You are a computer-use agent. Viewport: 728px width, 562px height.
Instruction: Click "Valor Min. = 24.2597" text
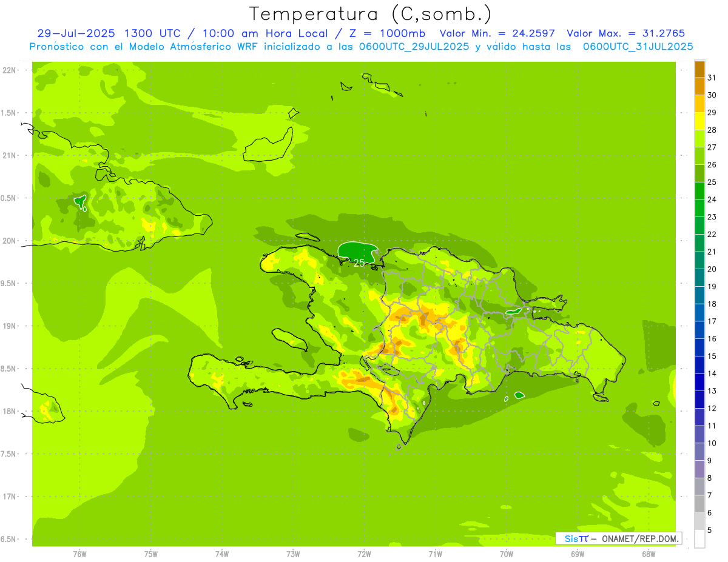click(x=497, y=33)
